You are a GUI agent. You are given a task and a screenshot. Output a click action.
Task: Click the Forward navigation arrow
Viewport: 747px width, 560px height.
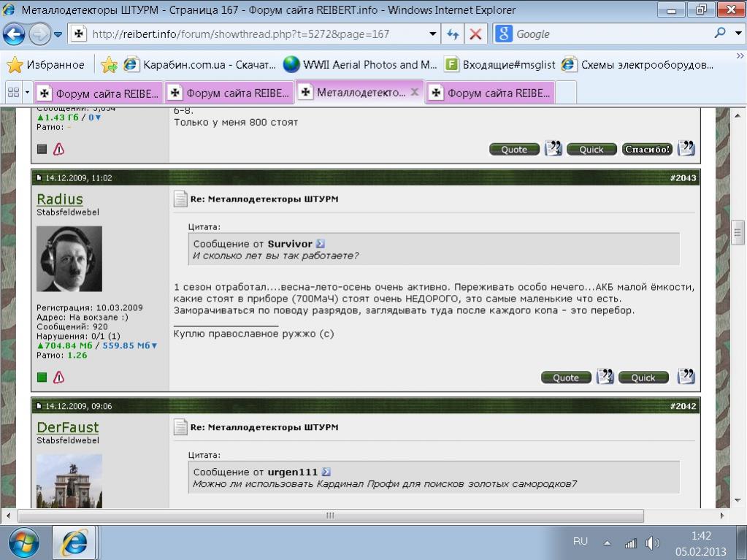[x=39, y=34]
